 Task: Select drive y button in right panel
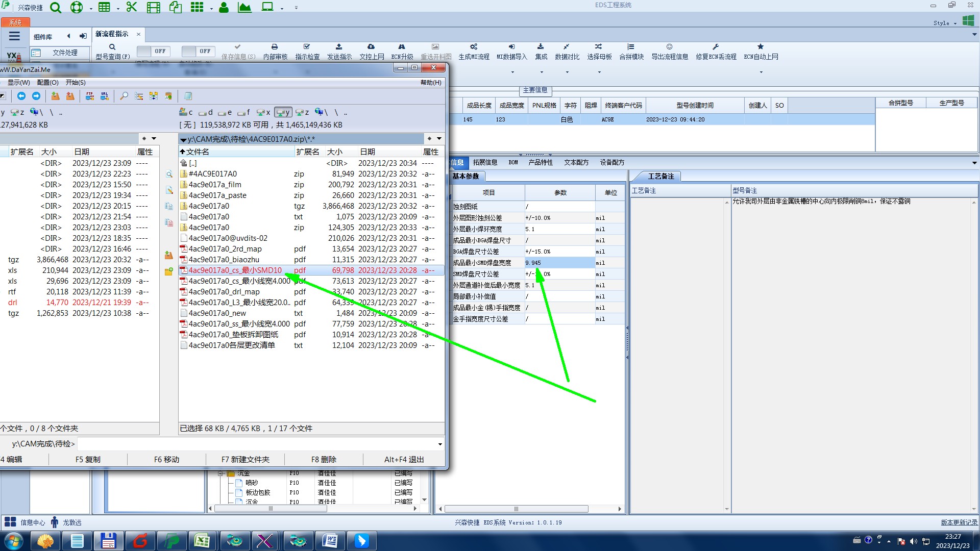tap(283, 112)
